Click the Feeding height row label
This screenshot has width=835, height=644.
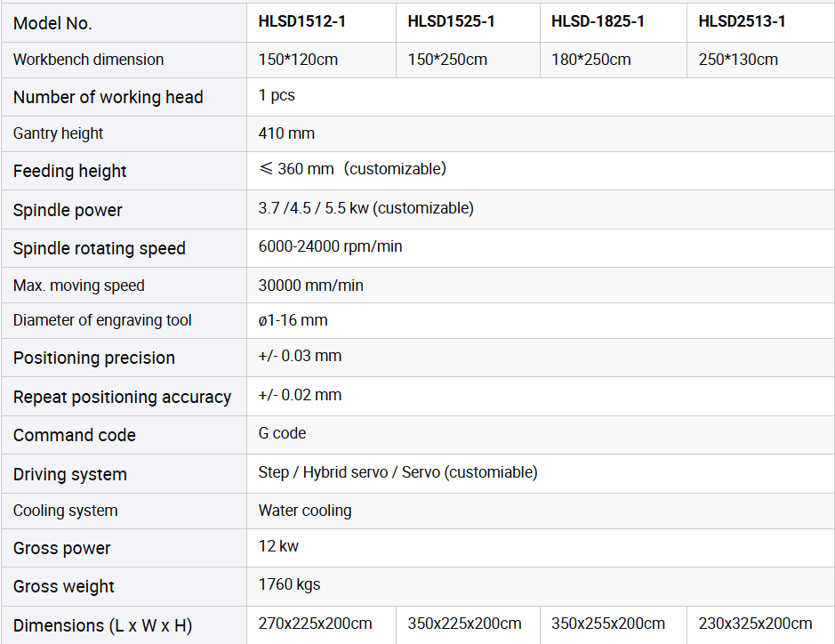[x=70, y=171]
